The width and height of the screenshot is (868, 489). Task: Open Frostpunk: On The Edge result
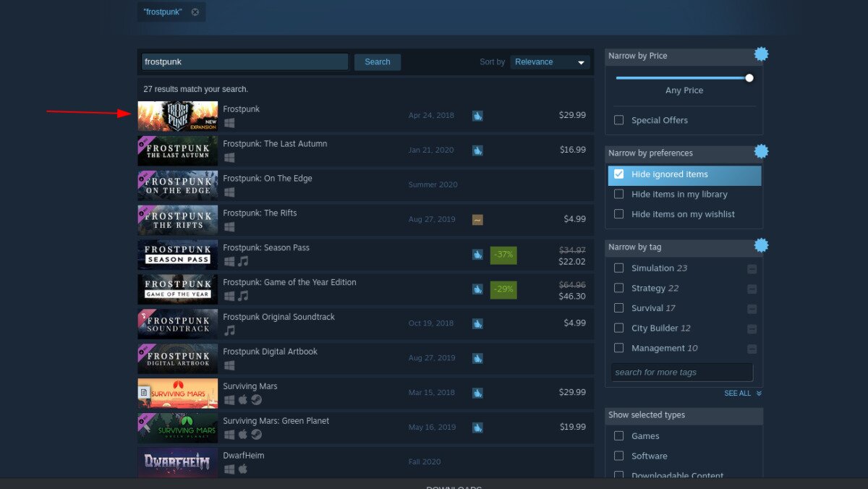pos(365,185)
